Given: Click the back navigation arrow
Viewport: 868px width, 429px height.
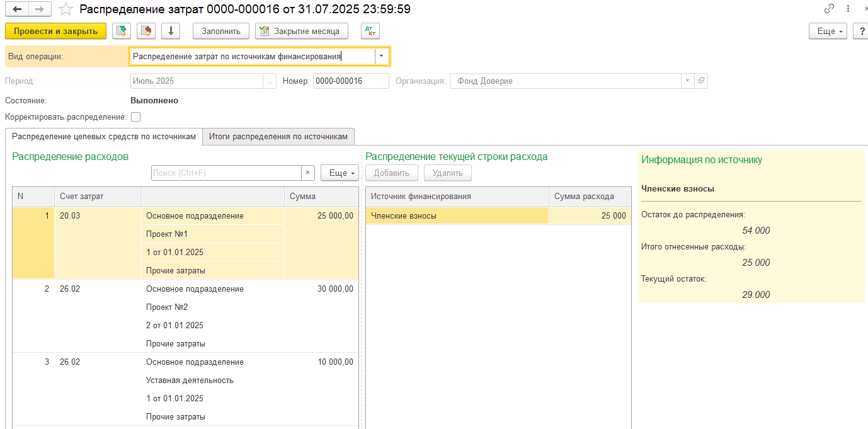Looking at the screenshot, I should [17, 9].
